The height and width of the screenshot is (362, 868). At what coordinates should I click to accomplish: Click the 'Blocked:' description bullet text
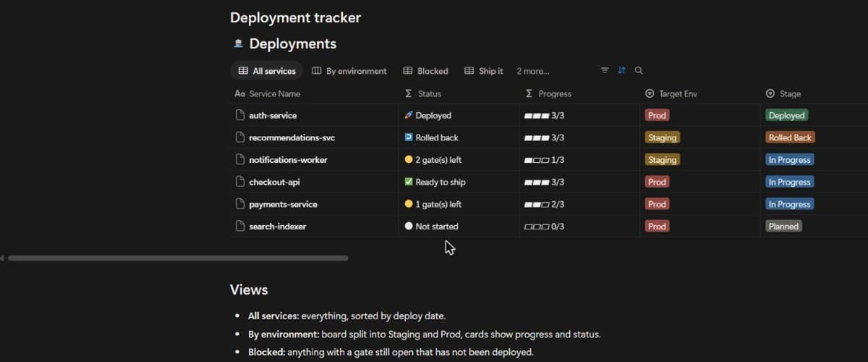[x=391, y=353]
